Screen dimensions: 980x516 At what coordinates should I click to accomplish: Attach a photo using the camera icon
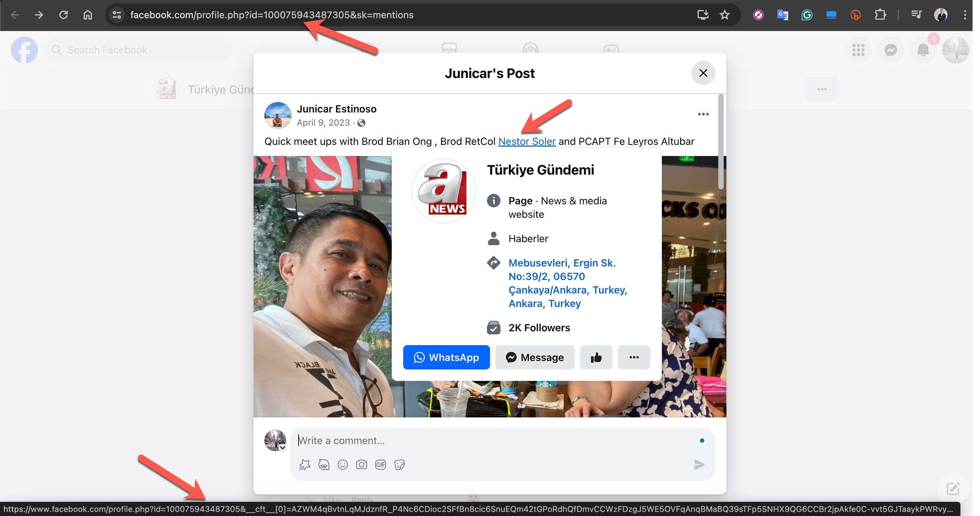[x=361, y=465]
